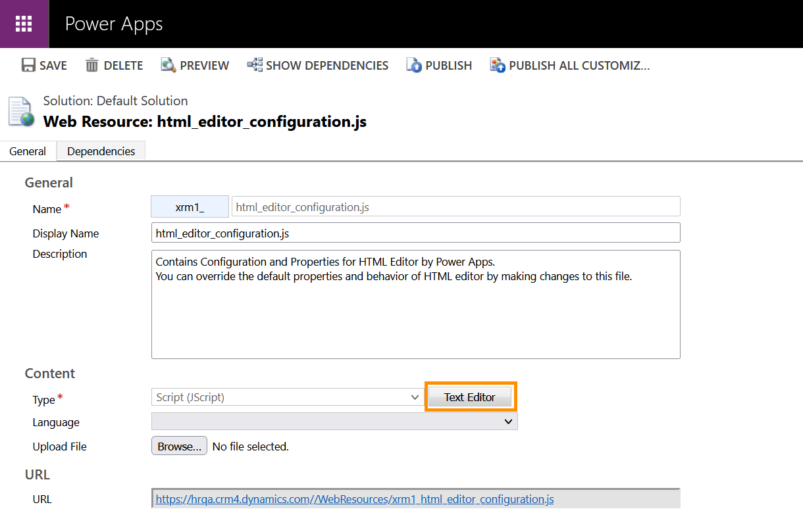803x532 pixels.
Task: Click the Show Dependencies icon
Action: pos(255,65)
